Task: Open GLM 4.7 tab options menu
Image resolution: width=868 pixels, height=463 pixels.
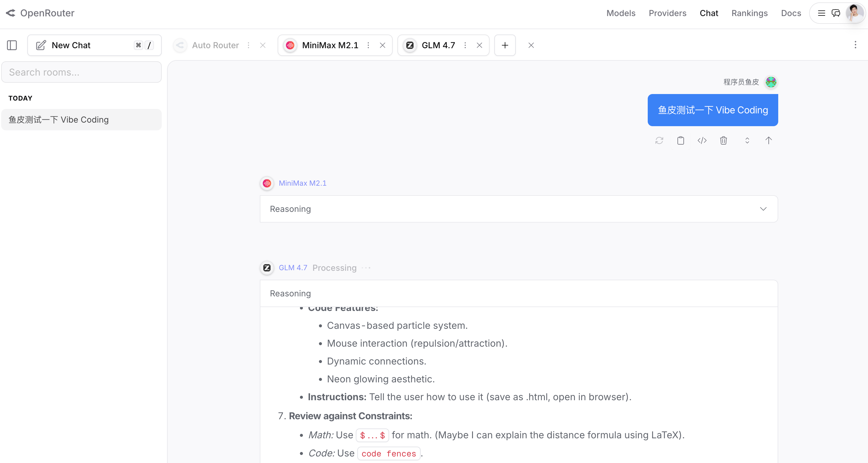Action: 465,45
